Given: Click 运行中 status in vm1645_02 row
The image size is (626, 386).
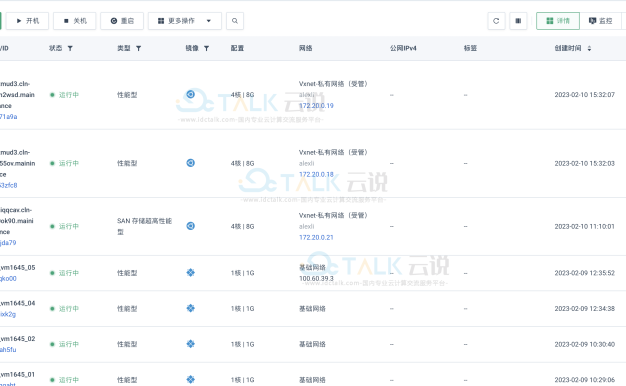Looking at the screenshot, I should 64,344.
